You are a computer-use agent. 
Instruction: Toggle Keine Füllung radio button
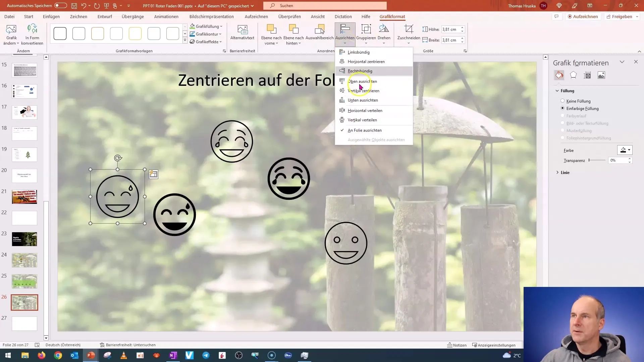click(x=562, y=101)
